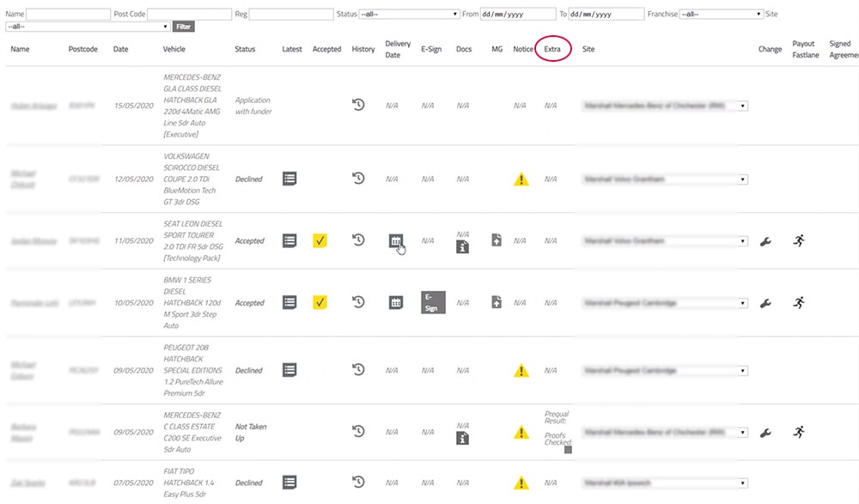Click warning notice on Volkswagen Scirocco row
The width and height of the screenshot is (859, 504).
(x=521, y=179)
